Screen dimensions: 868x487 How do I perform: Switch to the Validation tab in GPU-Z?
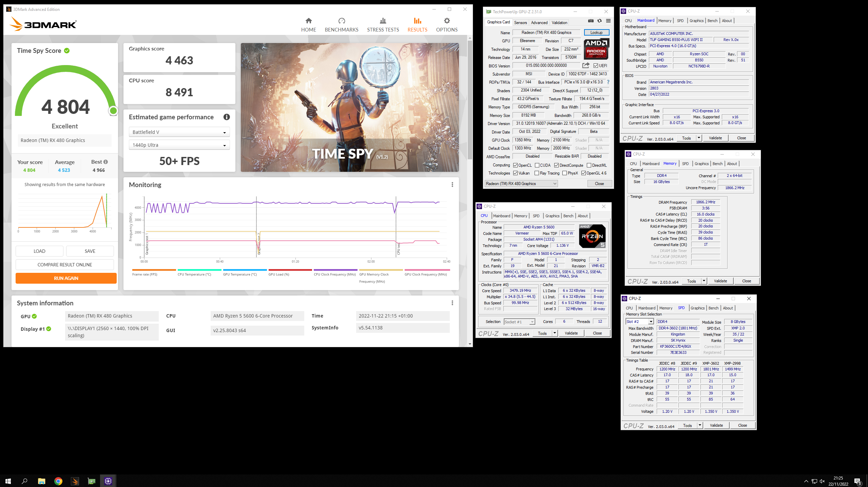tap(559, 22)
